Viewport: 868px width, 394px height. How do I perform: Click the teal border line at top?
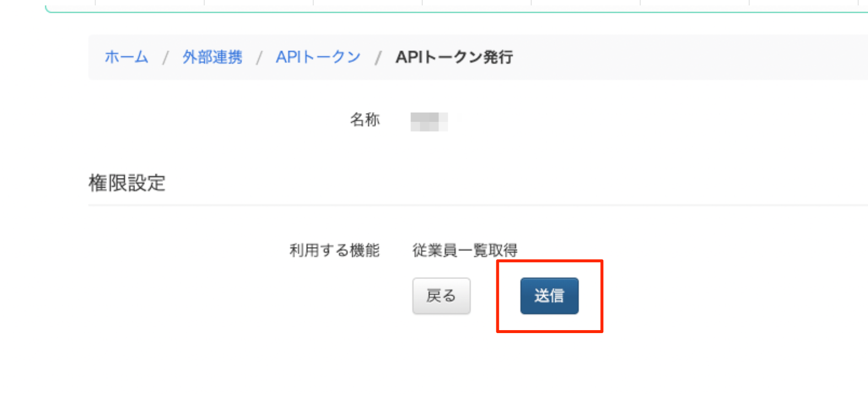tap(442, 12)
